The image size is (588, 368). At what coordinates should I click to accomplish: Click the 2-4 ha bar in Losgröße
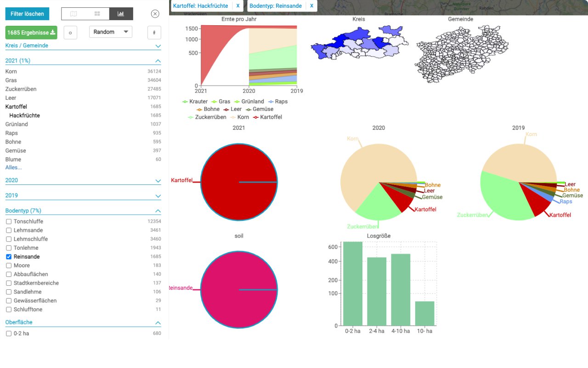click(x=377, y=291)
